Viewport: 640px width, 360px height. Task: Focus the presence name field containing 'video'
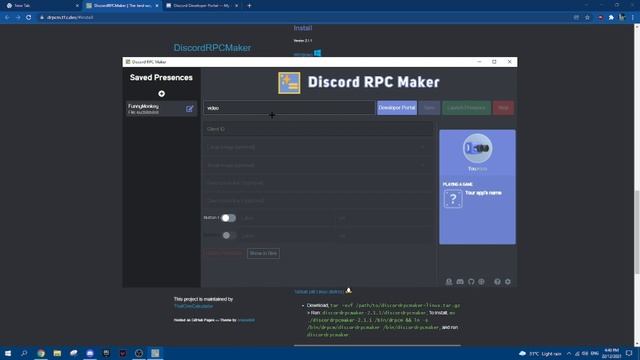click(x=289, y=108)
